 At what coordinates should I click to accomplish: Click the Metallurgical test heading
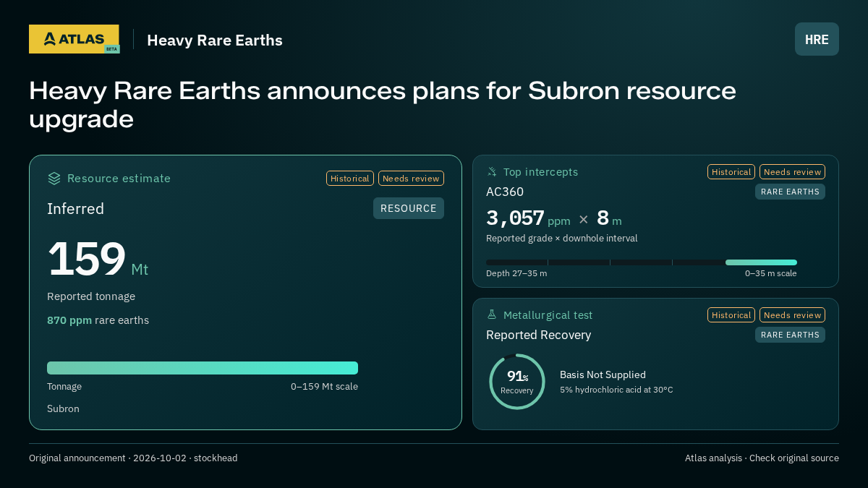[548, 315]
